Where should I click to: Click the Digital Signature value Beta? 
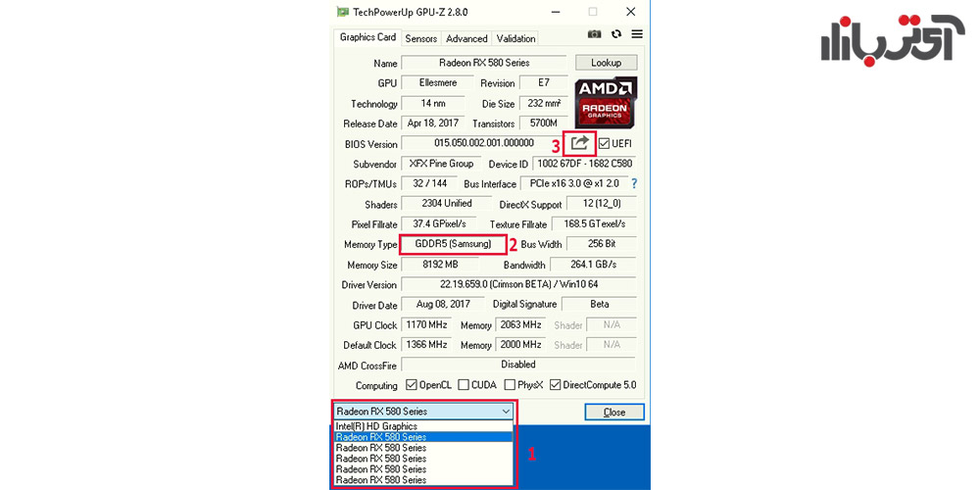tap(599, 305)
